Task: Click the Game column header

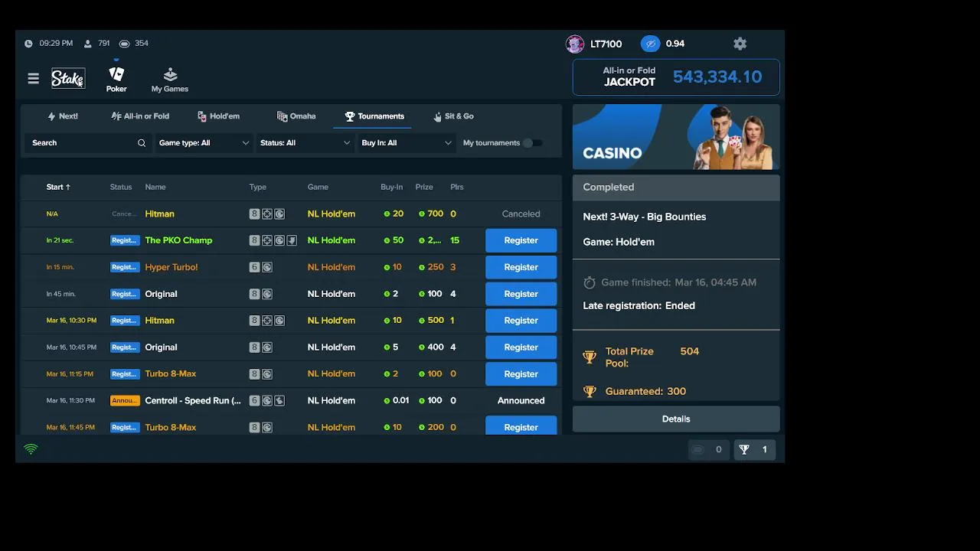Action: [318, 187]
